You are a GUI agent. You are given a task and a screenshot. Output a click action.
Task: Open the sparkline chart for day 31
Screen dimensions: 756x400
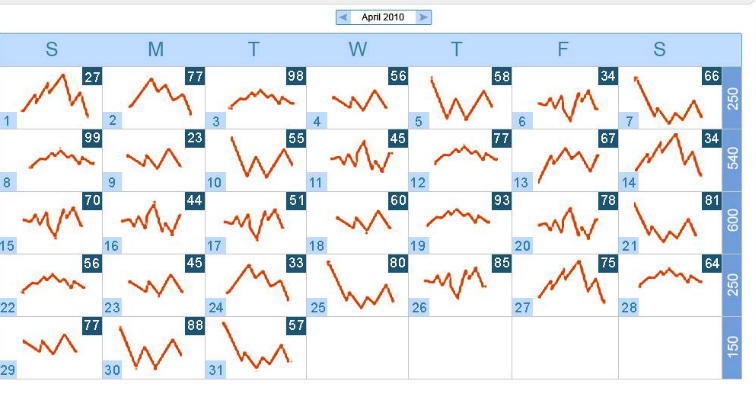[258, 346]
